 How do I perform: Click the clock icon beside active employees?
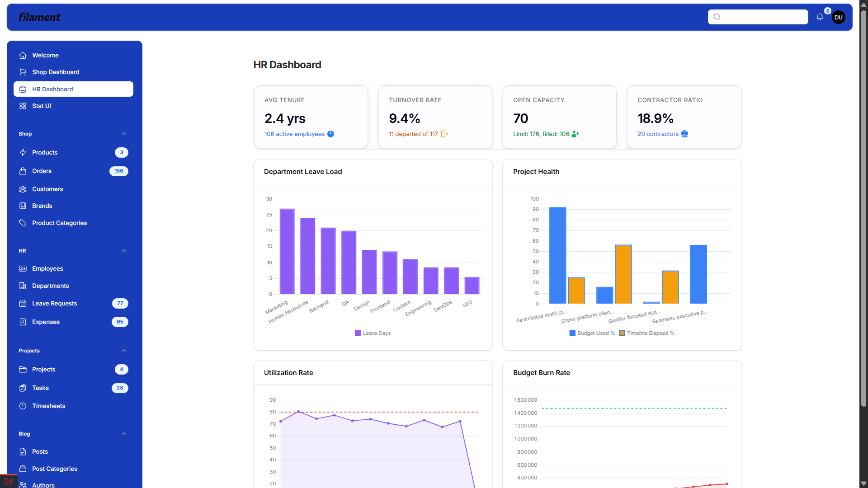click(x=330, y=134)
